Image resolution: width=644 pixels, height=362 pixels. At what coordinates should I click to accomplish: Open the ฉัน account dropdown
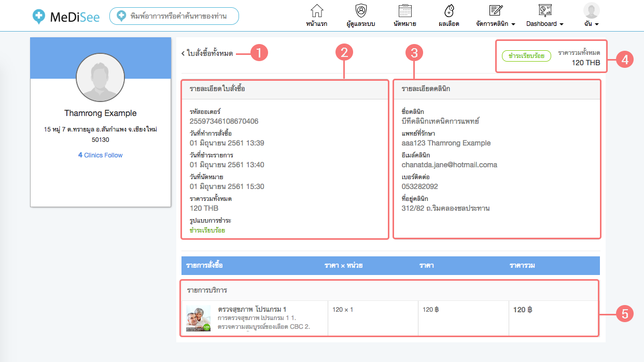click(x=597, y=24)
